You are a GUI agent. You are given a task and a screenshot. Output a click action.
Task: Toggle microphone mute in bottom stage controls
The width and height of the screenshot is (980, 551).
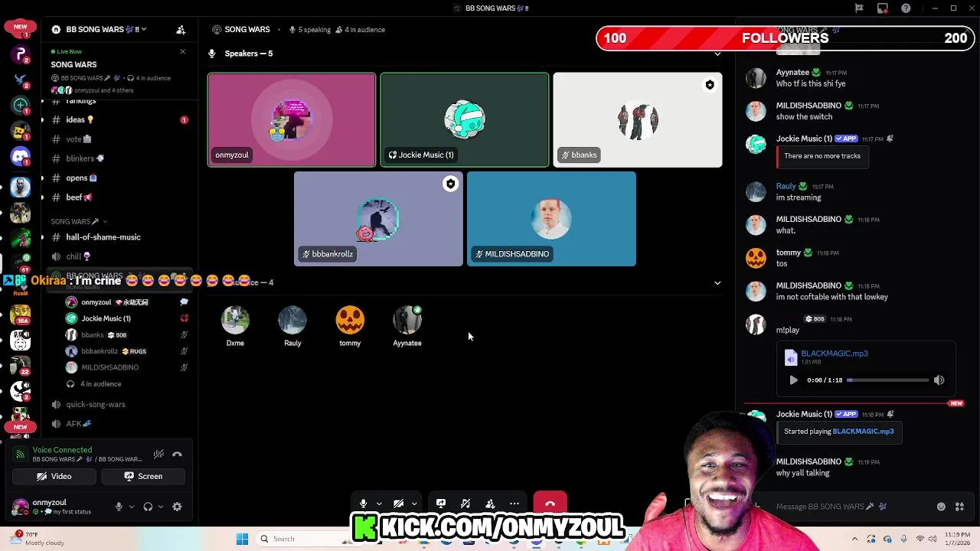(x=364, y=504)
